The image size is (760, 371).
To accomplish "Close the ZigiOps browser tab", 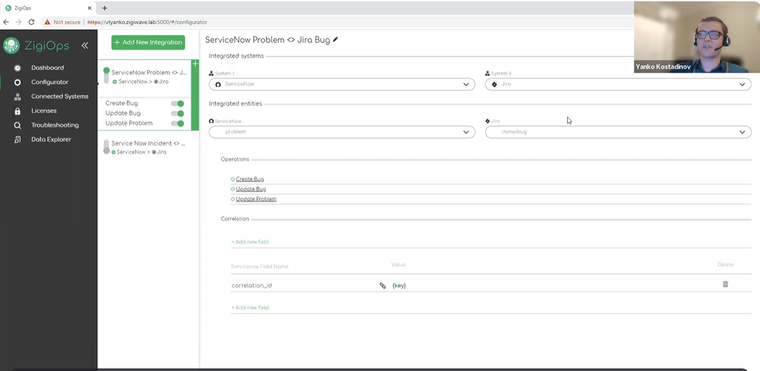I will 89,8.
